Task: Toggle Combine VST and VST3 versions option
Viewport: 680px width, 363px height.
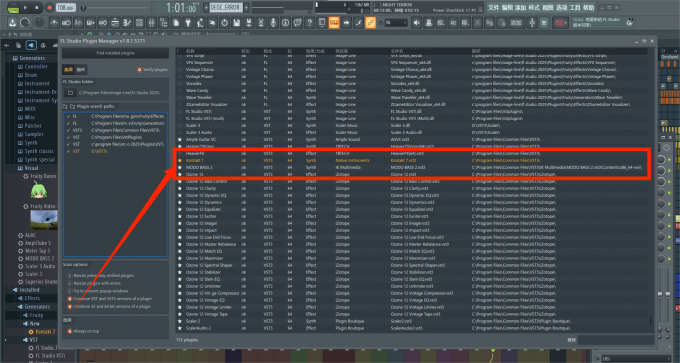Action: tap(70, 299)
